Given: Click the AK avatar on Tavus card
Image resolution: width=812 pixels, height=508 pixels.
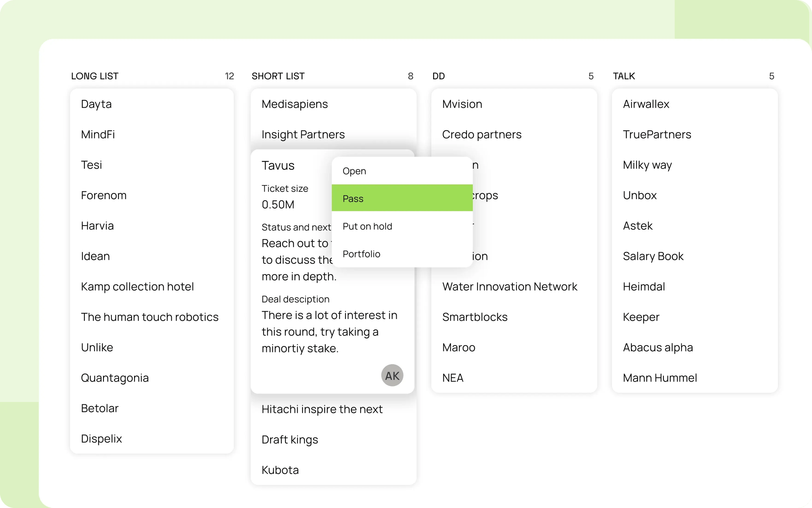Looking at the screenshot, I should tap(392, 375).
